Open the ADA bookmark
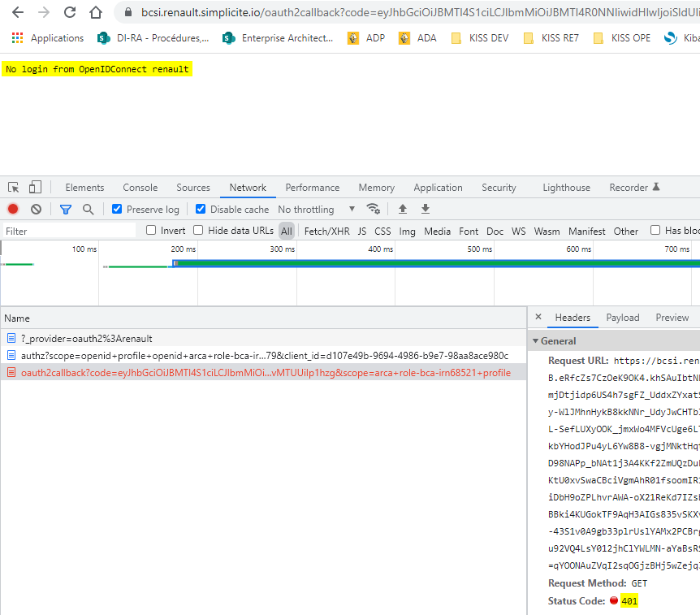Viewport: 700px width, 615px height. point(418,38)
